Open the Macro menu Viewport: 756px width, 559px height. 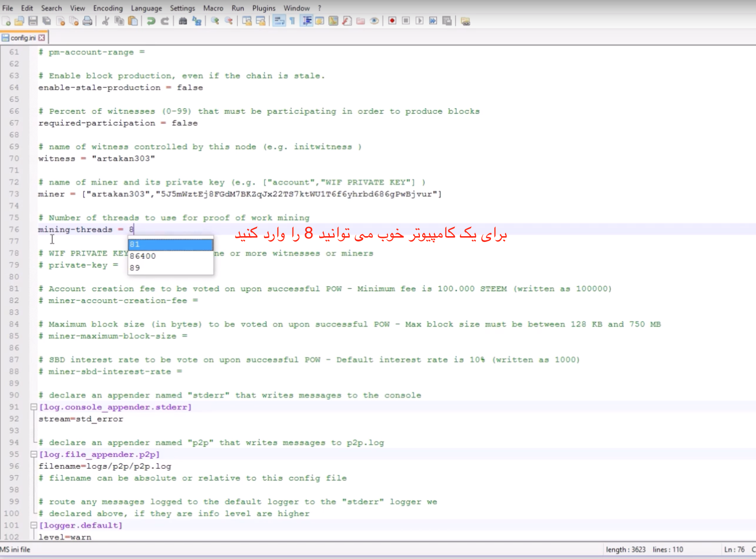pos(213,8)
